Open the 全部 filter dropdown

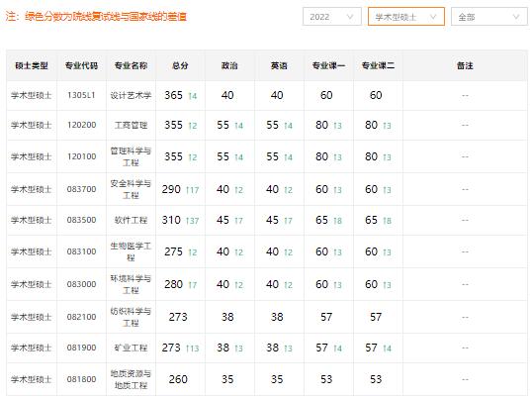(x=489, y=17)
